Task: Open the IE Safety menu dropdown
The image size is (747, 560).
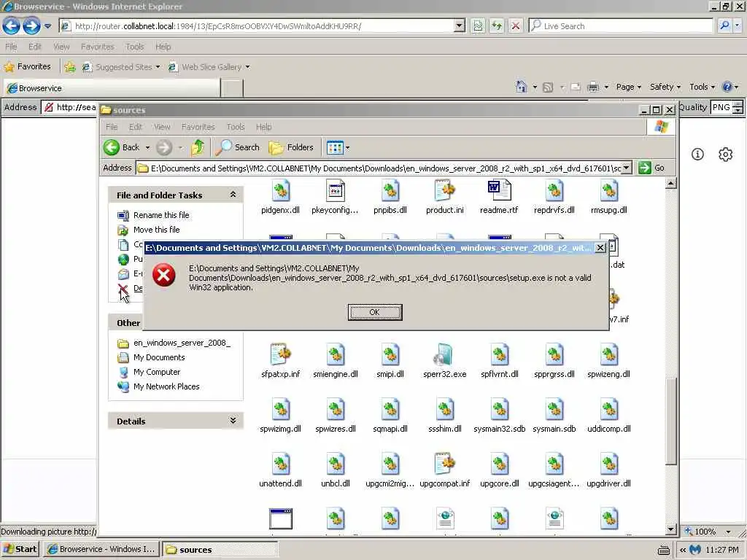Action: pos(665,87)
